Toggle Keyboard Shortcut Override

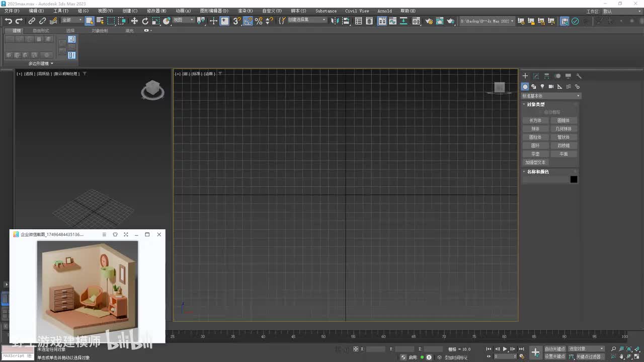(224, 21)
